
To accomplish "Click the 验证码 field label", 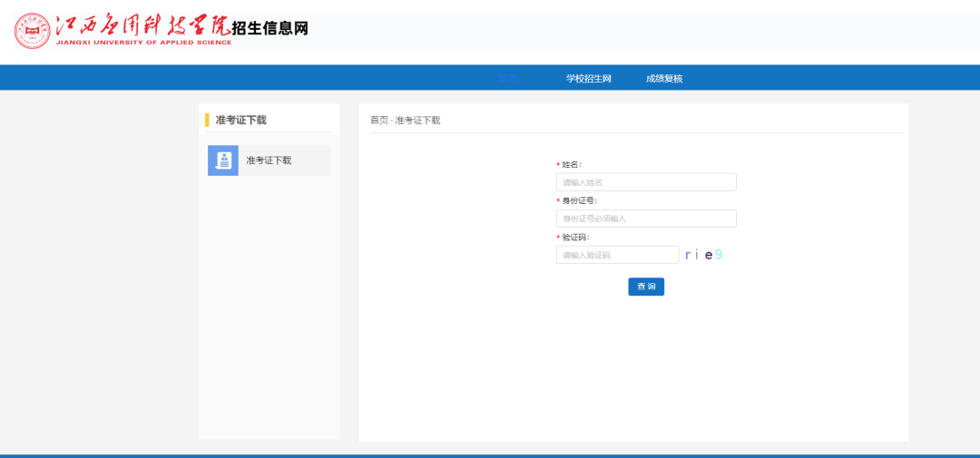I will (575, 237).
